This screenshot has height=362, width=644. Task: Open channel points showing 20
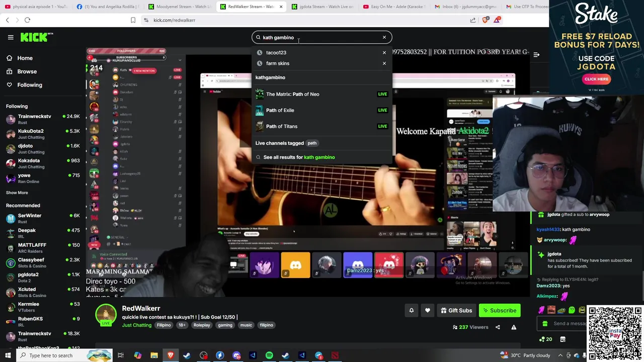click(x=545, y=339)
